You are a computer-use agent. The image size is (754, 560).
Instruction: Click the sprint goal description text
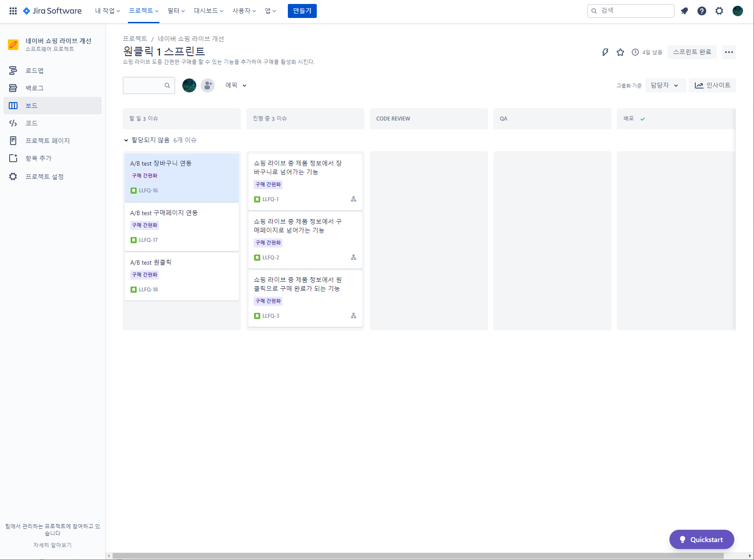pos(219,62)
